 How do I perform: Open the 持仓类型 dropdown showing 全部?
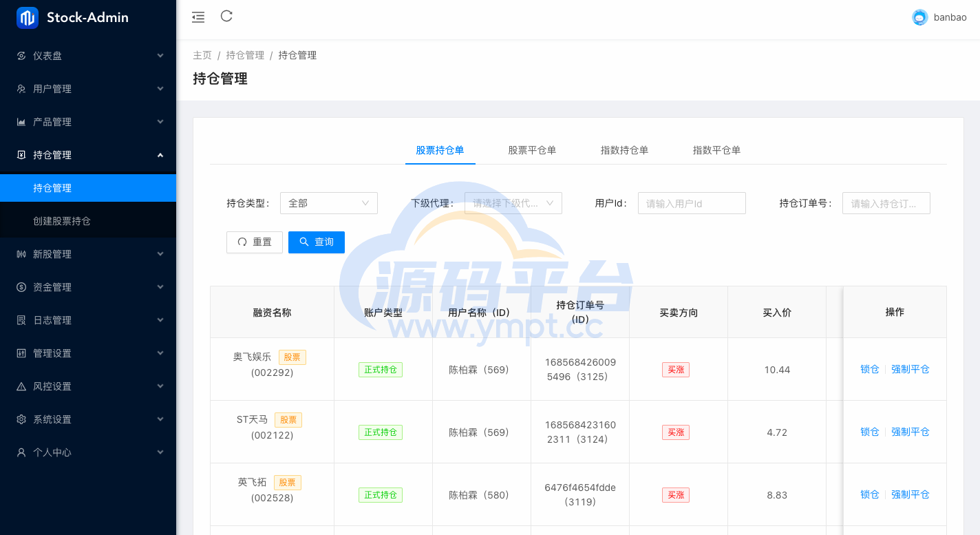328,203
